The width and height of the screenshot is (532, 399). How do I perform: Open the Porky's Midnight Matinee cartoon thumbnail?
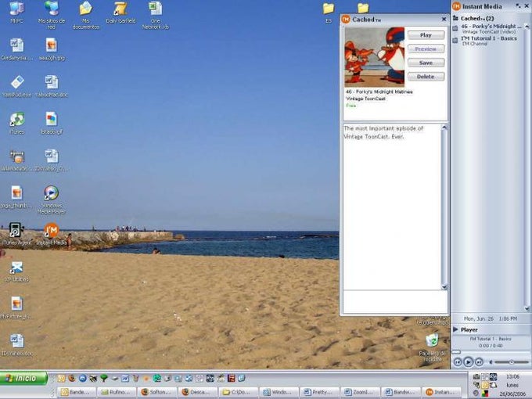tap(375, 57)
